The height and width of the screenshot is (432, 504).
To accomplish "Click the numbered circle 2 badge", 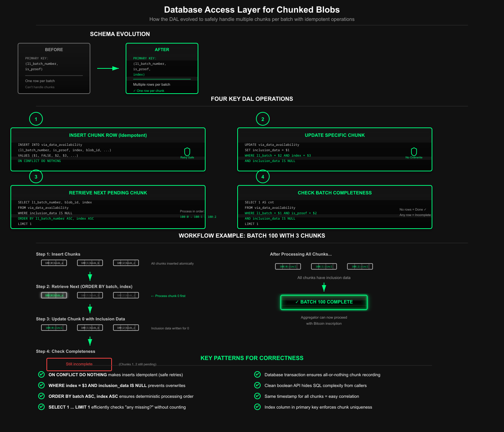I will coord(263,119).
